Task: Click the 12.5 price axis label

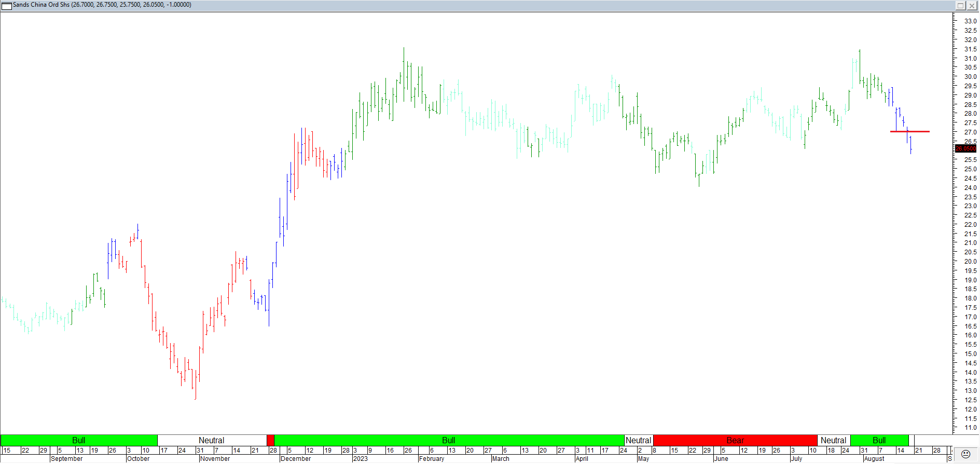Action: tap(970, 400)
